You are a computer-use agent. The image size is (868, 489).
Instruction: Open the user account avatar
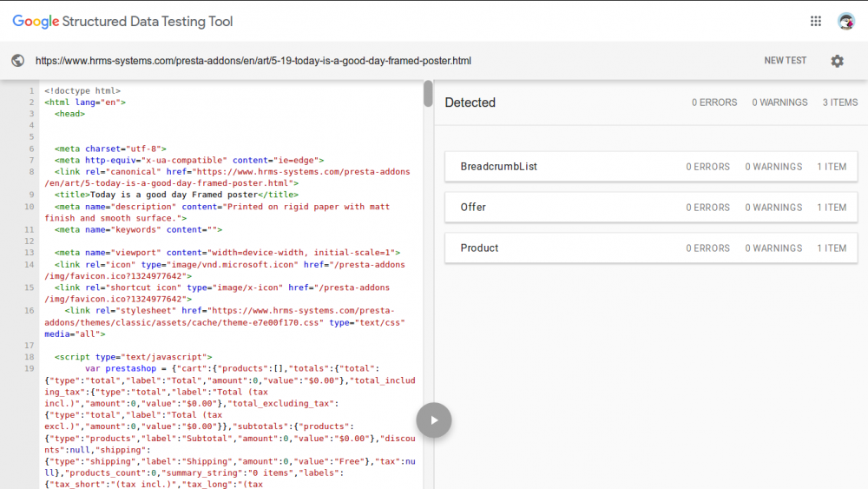point(845,21)
